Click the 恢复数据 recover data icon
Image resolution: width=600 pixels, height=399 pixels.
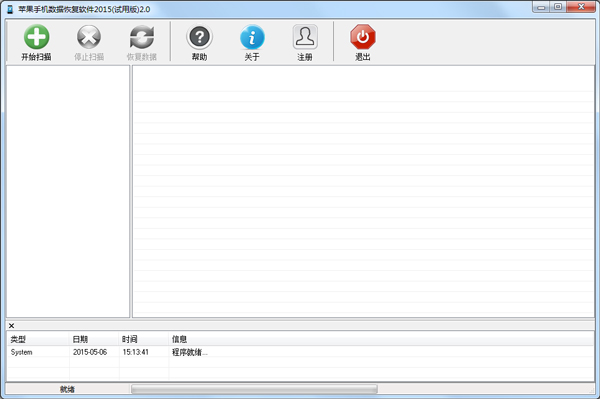[x=142, y=37]
